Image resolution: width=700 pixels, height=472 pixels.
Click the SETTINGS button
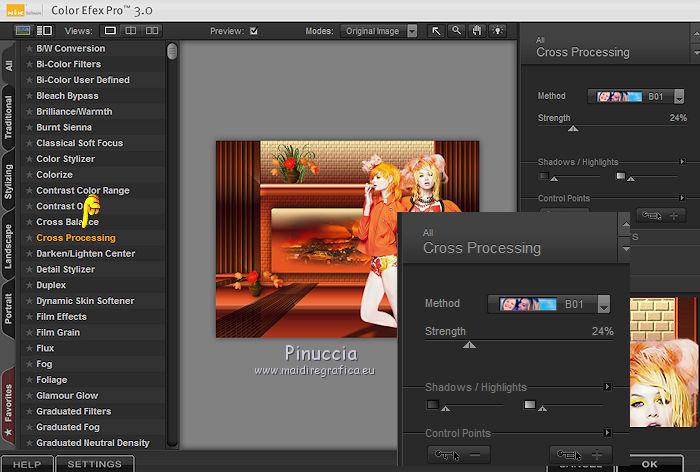tap(94, 464)
